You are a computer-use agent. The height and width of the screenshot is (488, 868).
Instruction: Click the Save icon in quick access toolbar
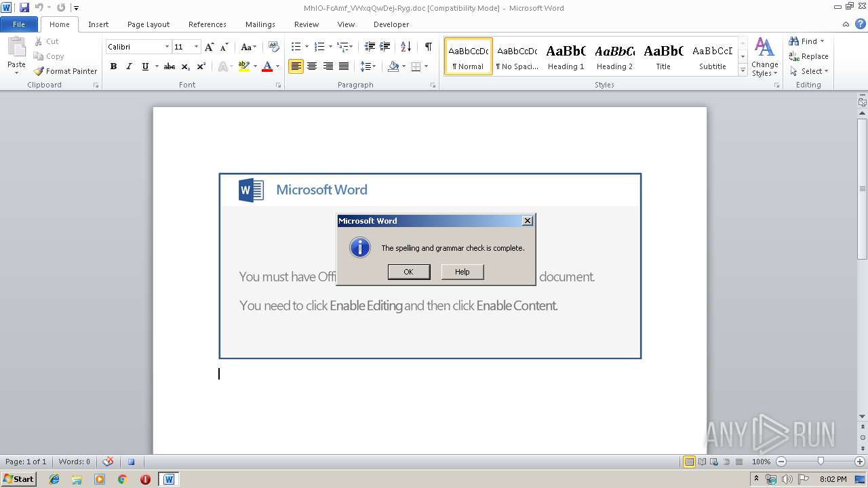tap(24, 7)
